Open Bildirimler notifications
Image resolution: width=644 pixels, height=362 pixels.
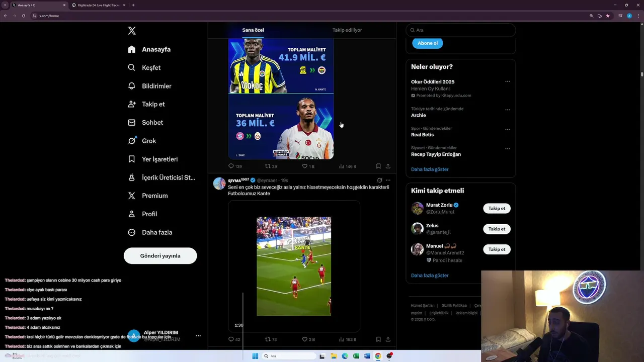point(149,86)
